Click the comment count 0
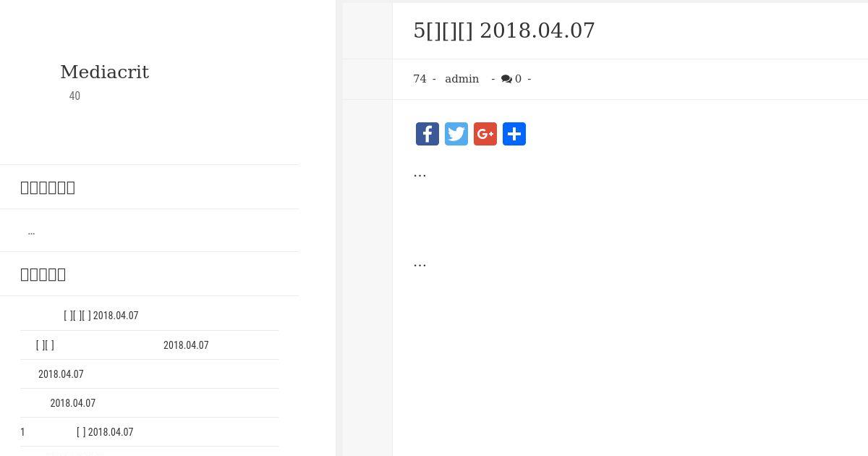The height and width of the screenshot is (456, 868). (518, 79)
